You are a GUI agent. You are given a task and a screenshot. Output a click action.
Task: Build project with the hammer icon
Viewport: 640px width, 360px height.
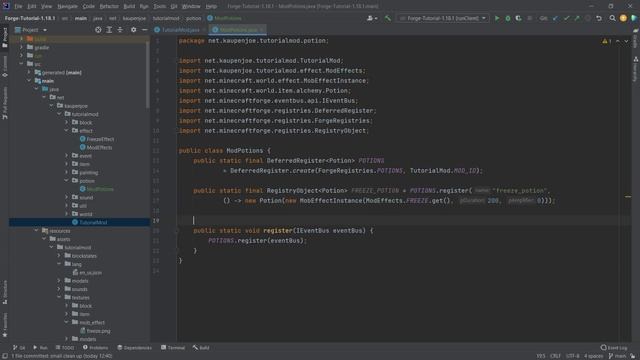388,18
